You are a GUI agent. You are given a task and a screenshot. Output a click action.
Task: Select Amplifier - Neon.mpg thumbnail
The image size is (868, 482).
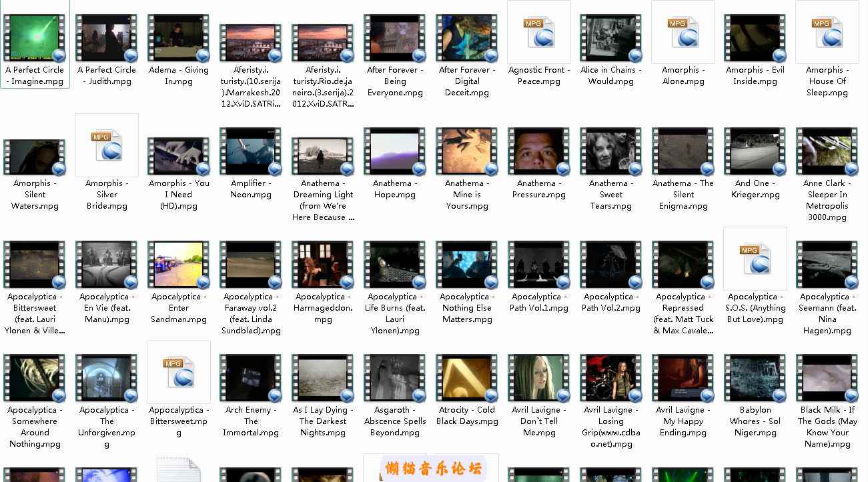pos(251,152)
